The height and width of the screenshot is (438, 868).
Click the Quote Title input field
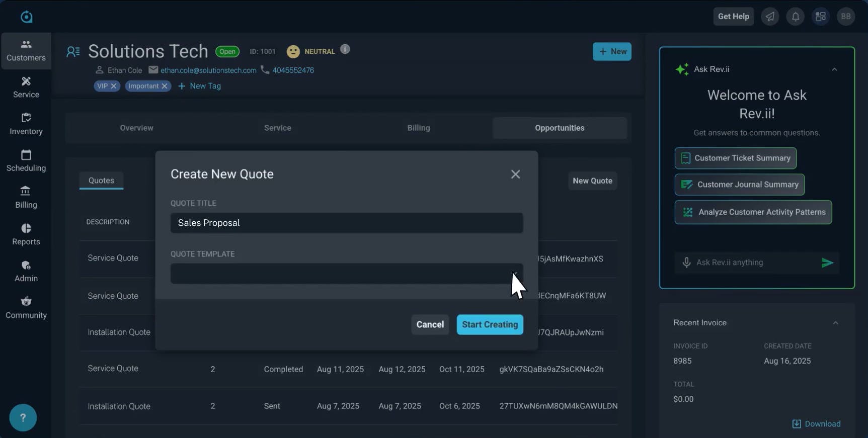(x=346, y=223)
